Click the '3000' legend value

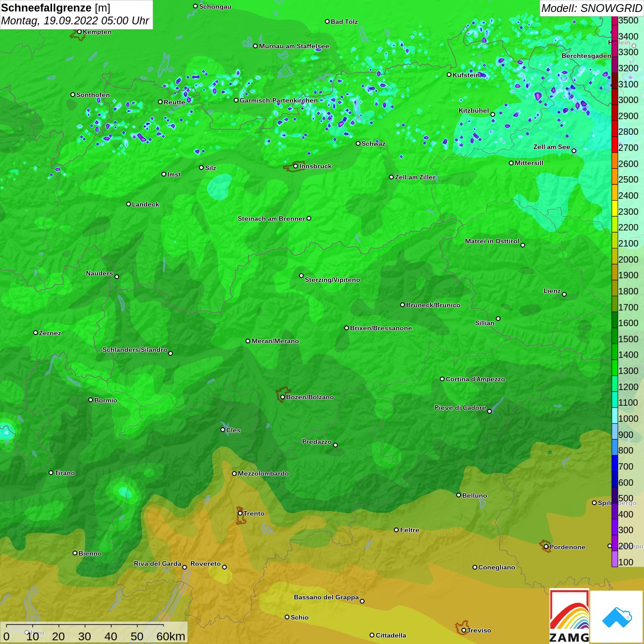coord(628,100)
